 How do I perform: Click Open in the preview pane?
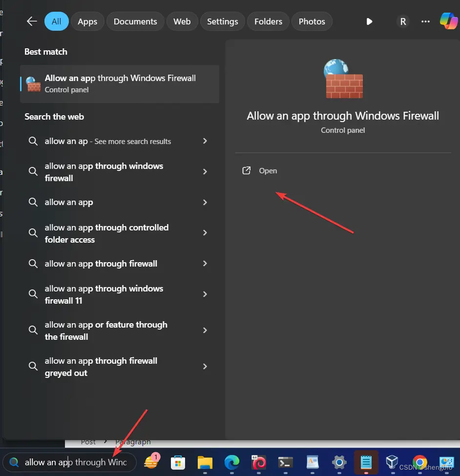[268, 170]
